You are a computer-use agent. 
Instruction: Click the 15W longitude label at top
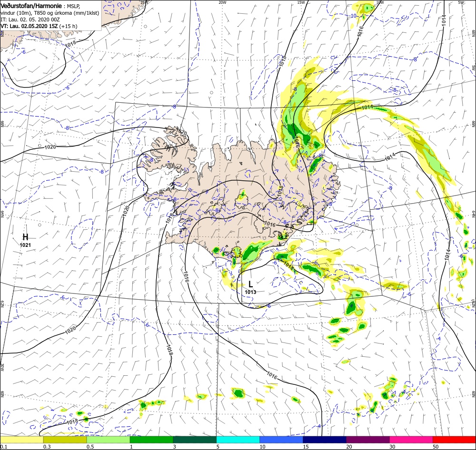(301, 2)
